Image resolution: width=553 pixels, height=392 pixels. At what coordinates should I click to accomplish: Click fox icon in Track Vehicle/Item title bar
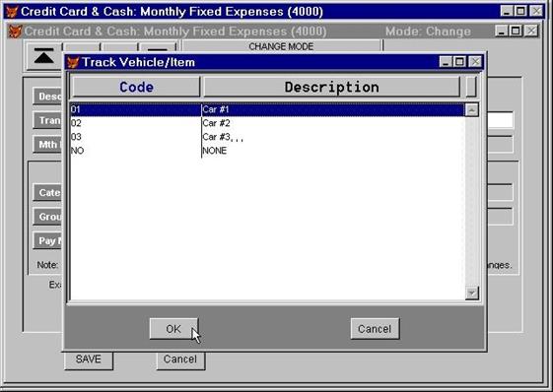click(73, 62)
